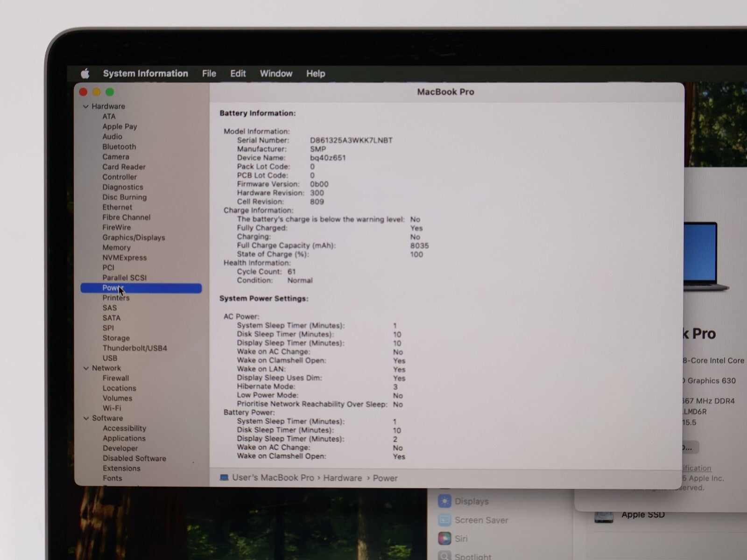Select Bluetooth in the sidebar
The height and width of the screenshot is (560, 747).
[119, 147]
